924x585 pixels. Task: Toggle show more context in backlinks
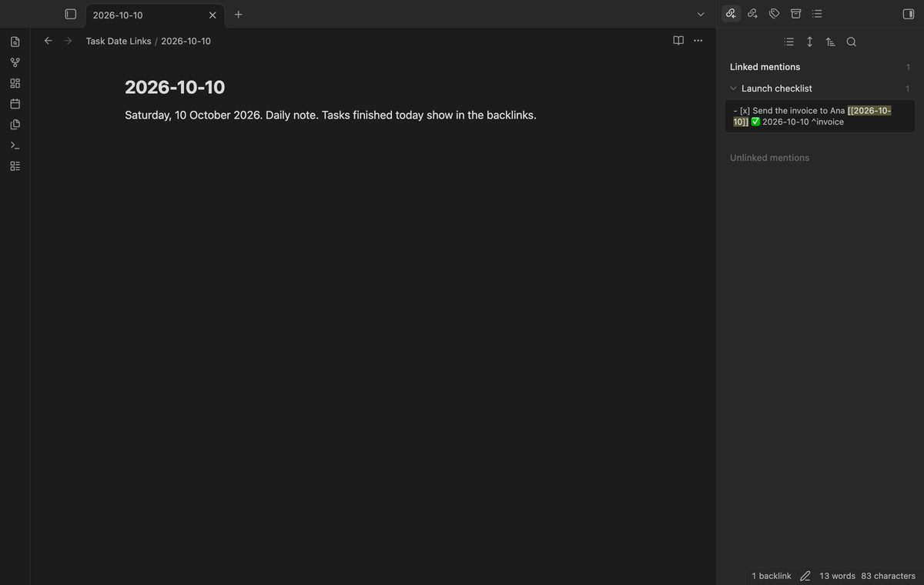[809, 42]
